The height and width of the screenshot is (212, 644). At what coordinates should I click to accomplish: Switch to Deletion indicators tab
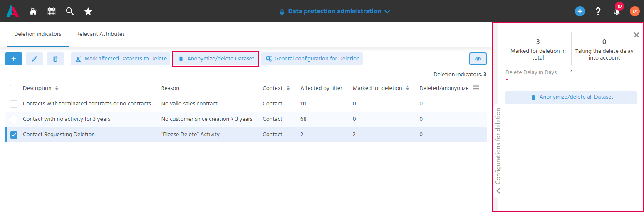[x=38, y=34]
